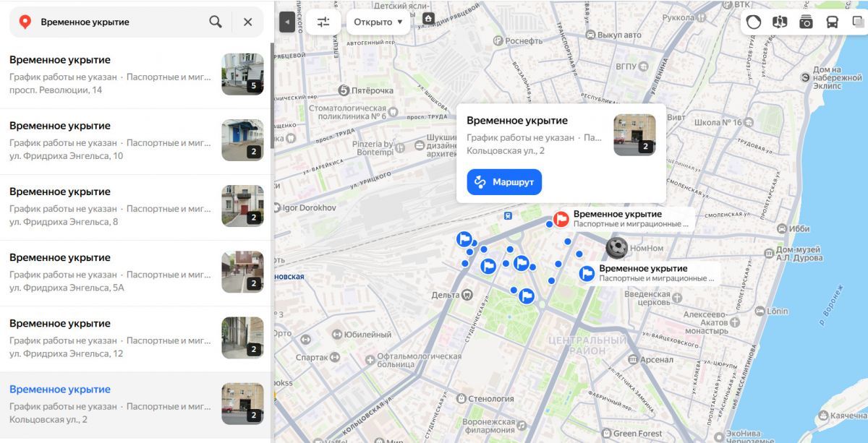Viewport: 868px width, 443px height.
Task: Click the ВГПУ university icon
Action: click(x=645, y=66)
